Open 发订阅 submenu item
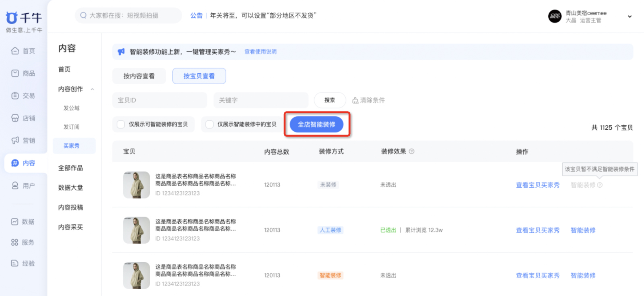This screenshot has width=644, height=296. click(71, 127)
